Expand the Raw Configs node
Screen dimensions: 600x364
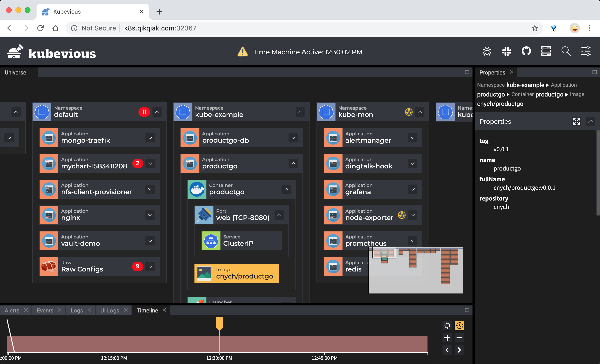[x=150, y=267]
